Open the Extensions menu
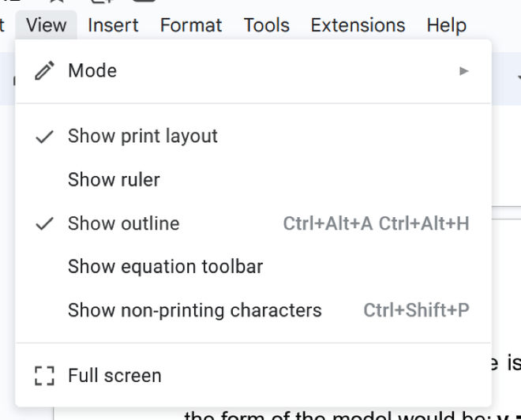521x420 pixels. (358, 25)
